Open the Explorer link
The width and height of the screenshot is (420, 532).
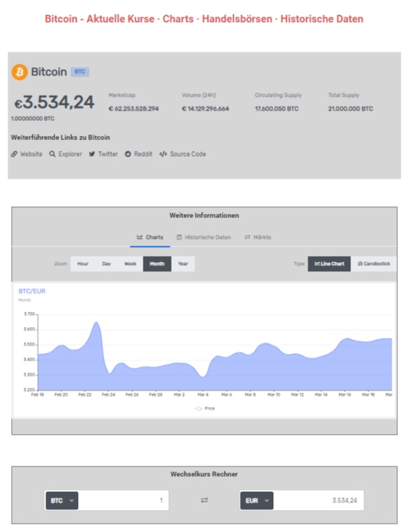[66, 154]
